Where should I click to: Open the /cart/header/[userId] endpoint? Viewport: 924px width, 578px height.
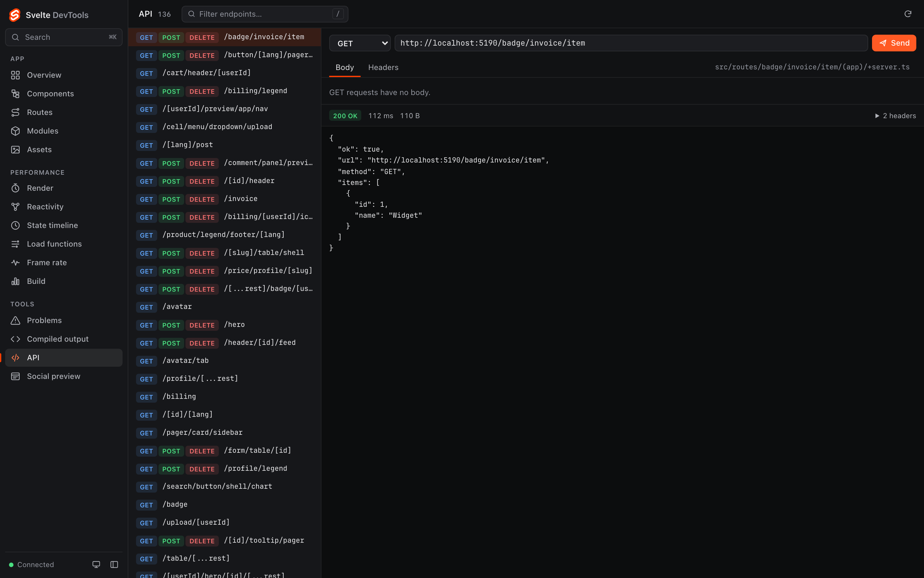[x=225, y=73]
